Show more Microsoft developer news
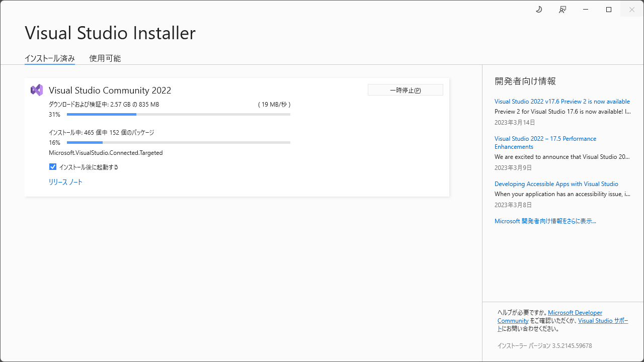 click(545, 221)
